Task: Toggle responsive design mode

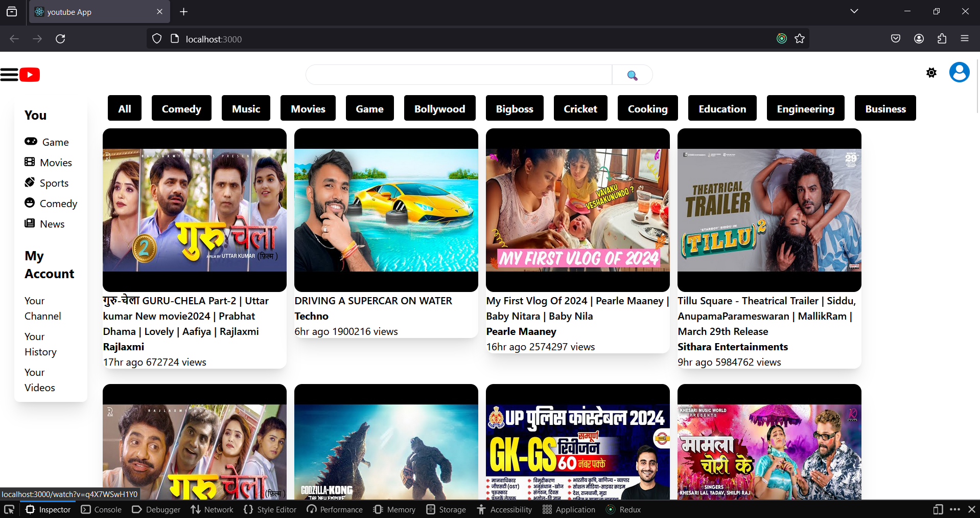Action: [x=938, y=509]
